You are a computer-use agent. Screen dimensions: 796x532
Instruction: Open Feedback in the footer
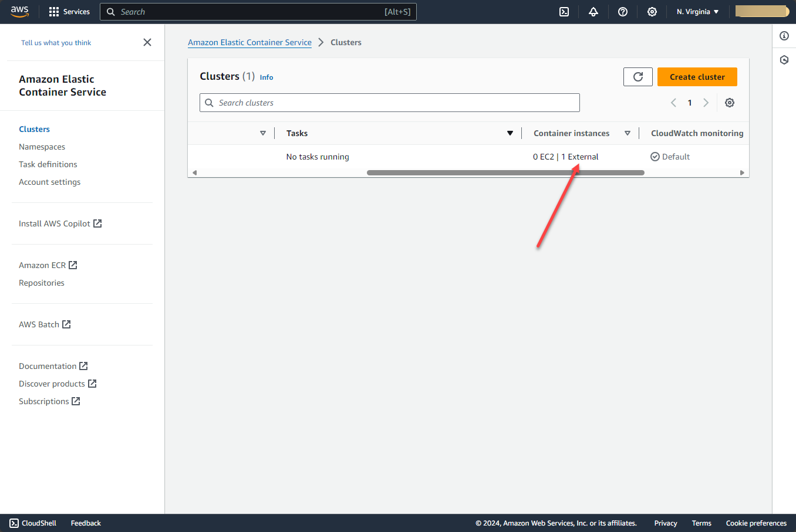pos(86,523)
